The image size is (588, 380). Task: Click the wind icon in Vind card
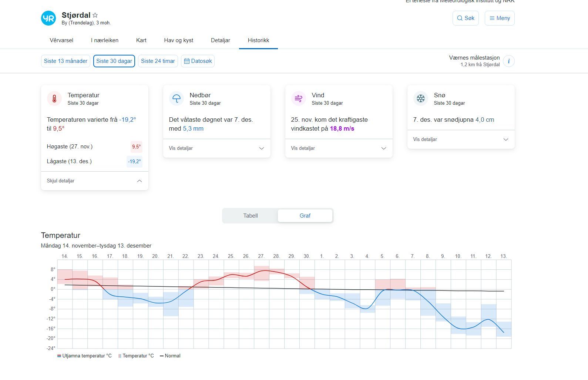[x=299, y=99]
